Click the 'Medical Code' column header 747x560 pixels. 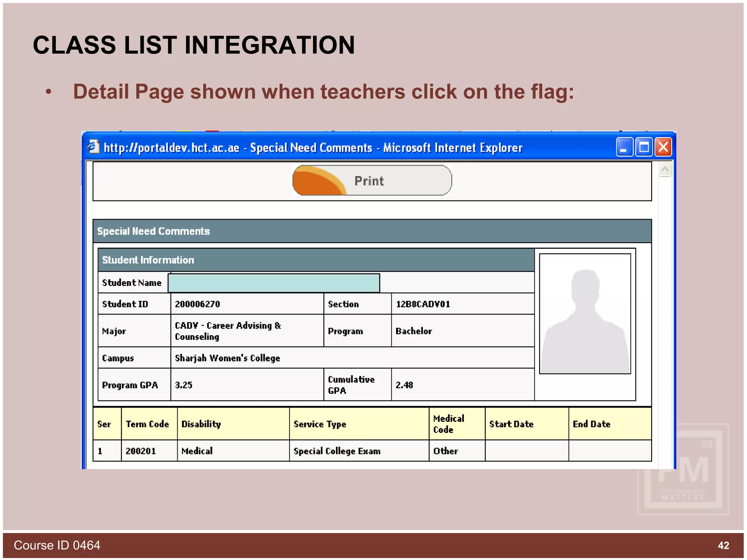[x=457, y=424]
